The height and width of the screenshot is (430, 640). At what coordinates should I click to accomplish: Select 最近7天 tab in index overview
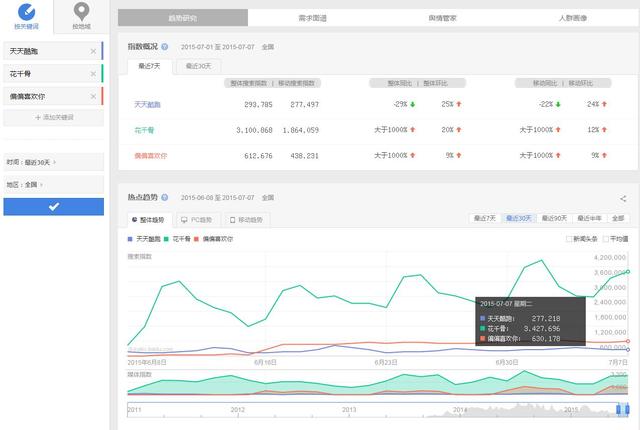coord(149,66)
